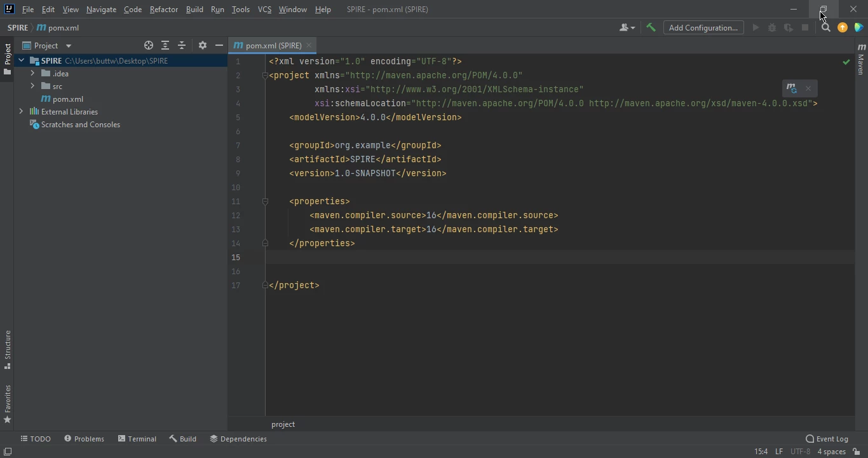
Task: Open the Build tool window
Action: (183, 439)
